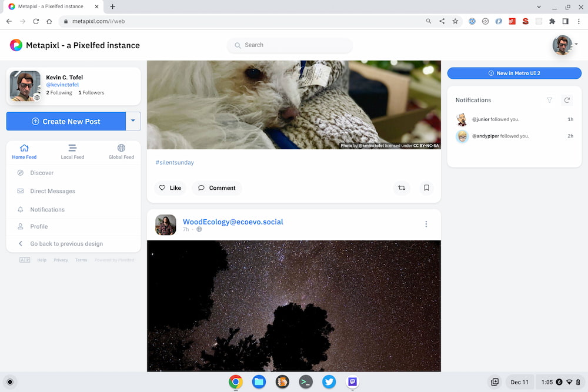This screenshot has width=588, height=392.
Task: Open the 1:05 quick settings status area
Action: pos(560,382)
